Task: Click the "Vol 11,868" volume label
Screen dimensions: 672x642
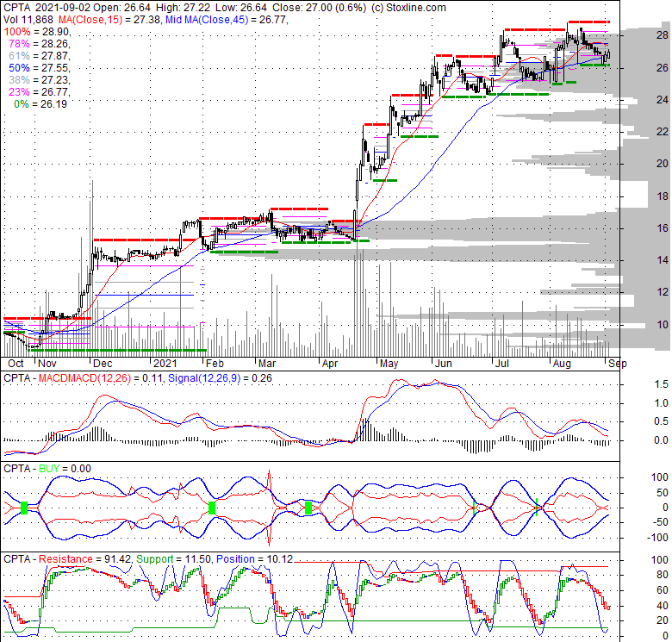Action: pos(28,19)
